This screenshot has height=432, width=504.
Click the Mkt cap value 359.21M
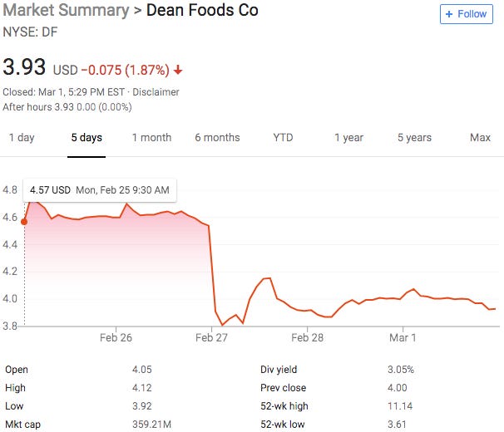point(151,425)
